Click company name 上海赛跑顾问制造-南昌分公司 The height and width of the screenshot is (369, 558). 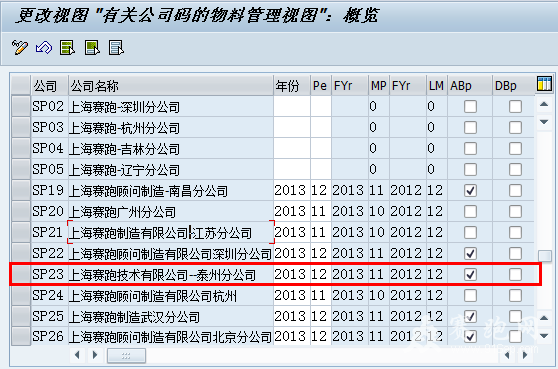pyautogui.click(x=149, y=191)
